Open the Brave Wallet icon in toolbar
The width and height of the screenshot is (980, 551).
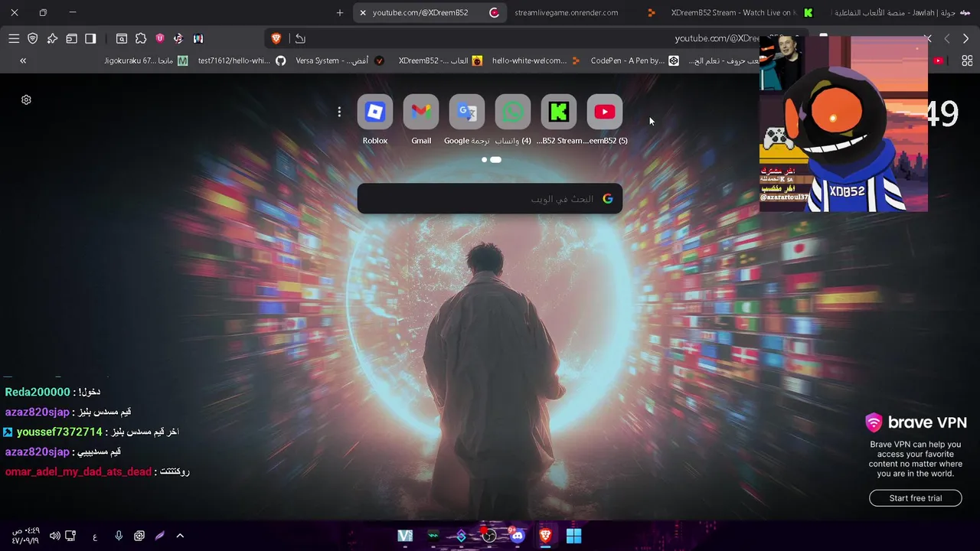click(71, 38)
